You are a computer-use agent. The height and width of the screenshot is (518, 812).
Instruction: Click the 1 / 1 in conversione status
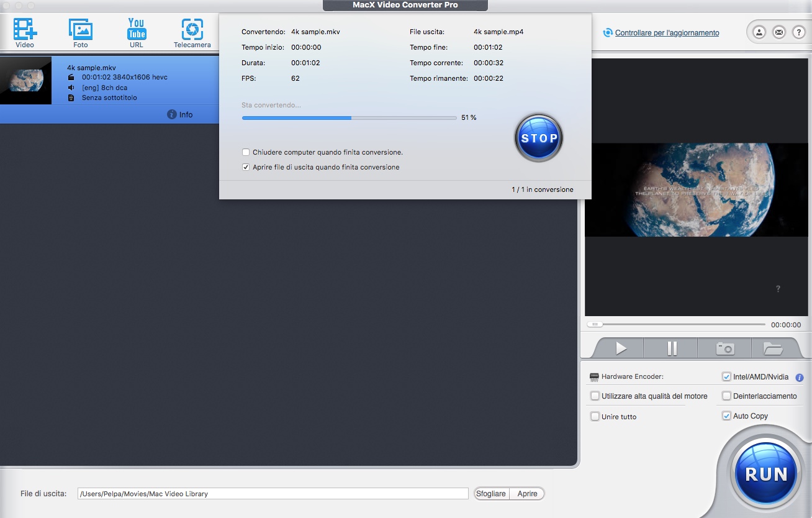pos(543,189)
